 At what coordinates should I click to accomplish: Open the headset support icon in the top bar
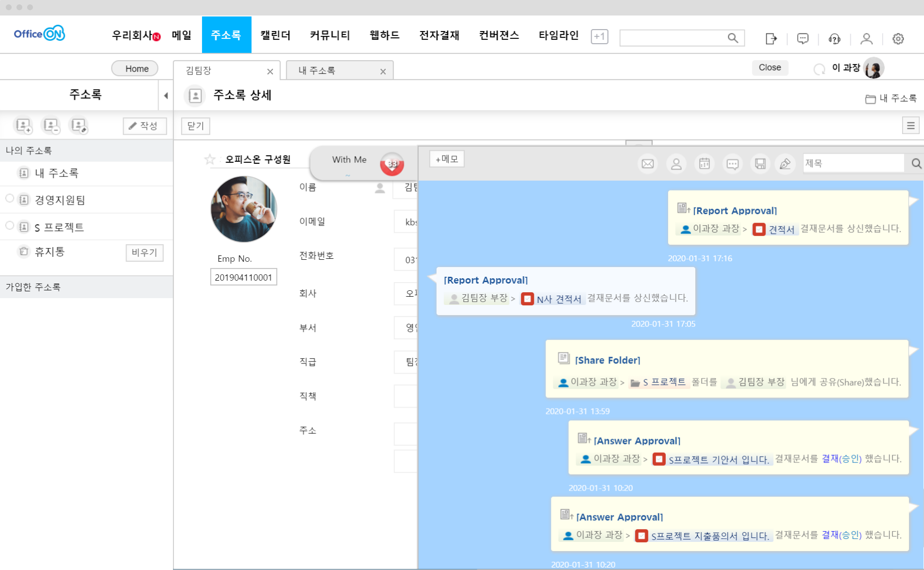(x=834, y=39)
